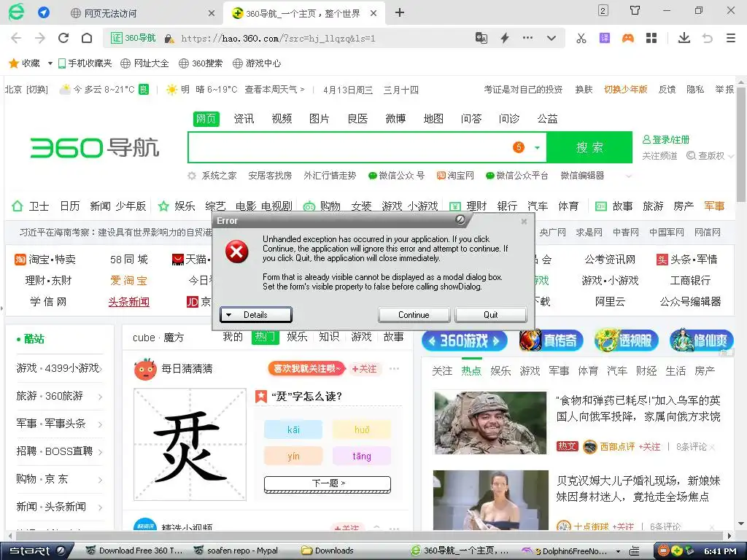The image size is (747, 560).
Task: Open the extensions grid icon
Action: pos(651,38)
